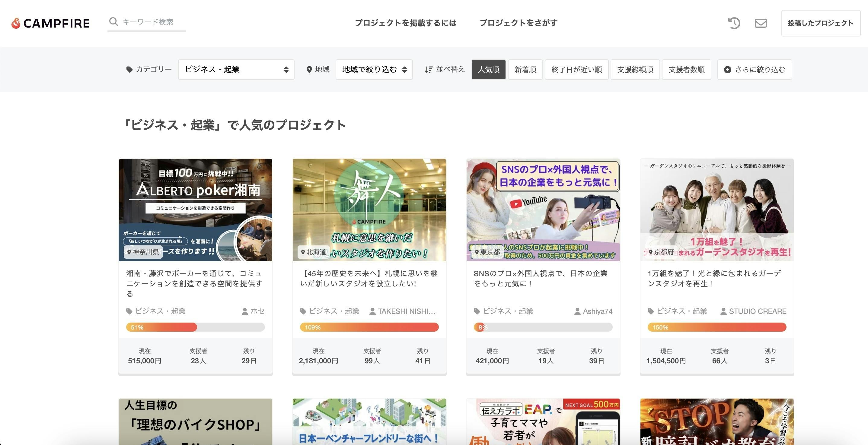Open messages via envelope icon
The image size is (868, 445).
(761, 23)
